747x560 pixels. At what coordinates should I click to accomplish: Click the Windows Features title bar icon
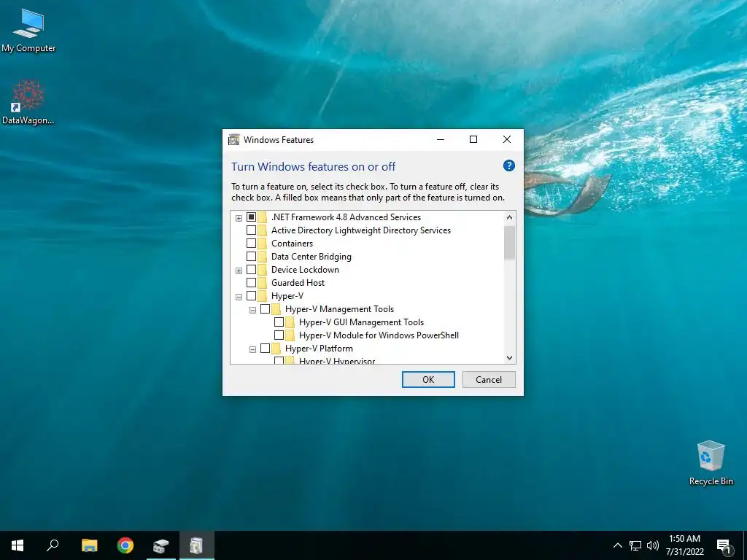click(x=233, y=139)
